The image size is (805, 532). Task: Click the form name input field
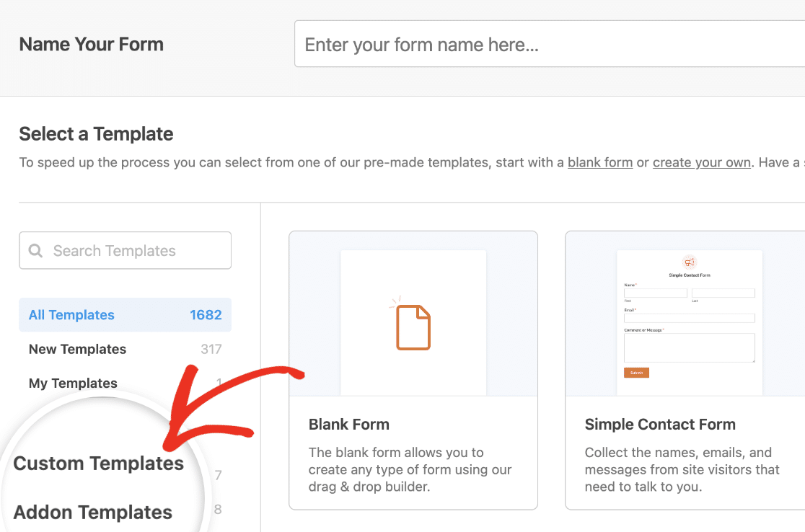[x=550, y=44]
